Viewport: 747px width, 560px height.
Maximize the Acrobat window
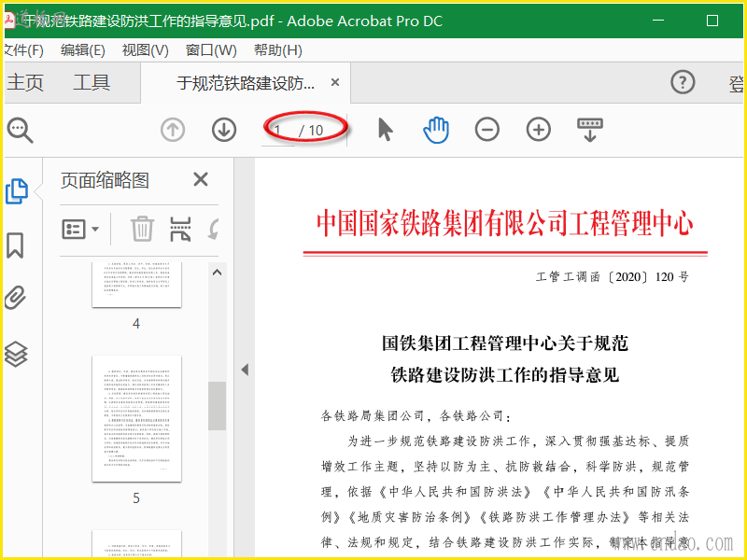[712, 21]
